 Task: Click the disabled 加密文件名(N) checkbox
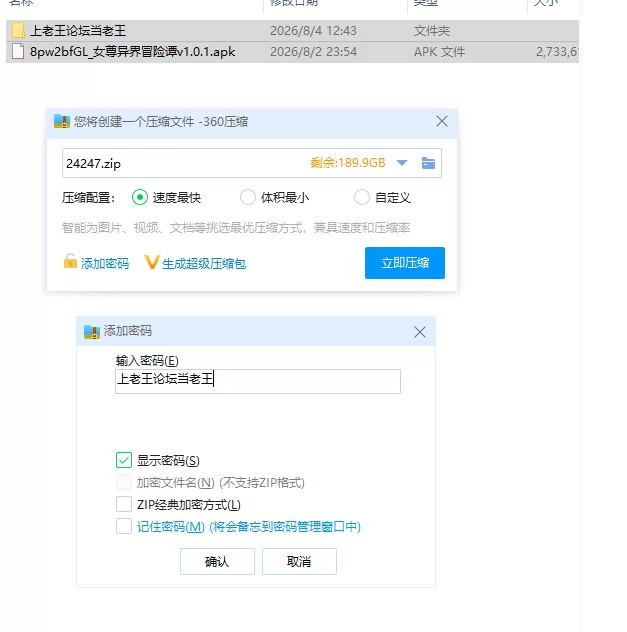[124, 482]
